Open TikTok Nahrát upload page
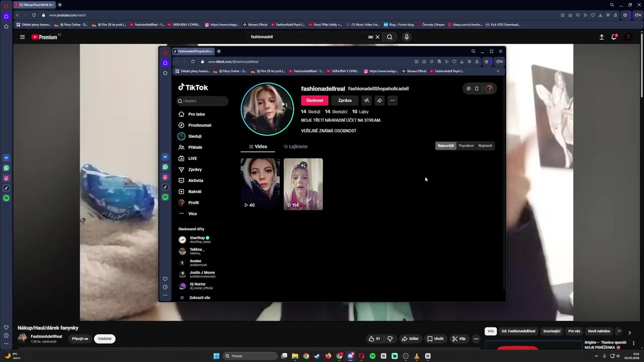 190,192
